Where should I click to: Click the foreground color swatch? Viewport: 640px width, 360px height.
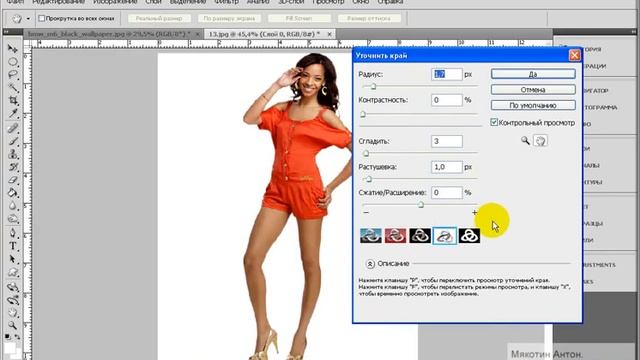coord(9,348)
